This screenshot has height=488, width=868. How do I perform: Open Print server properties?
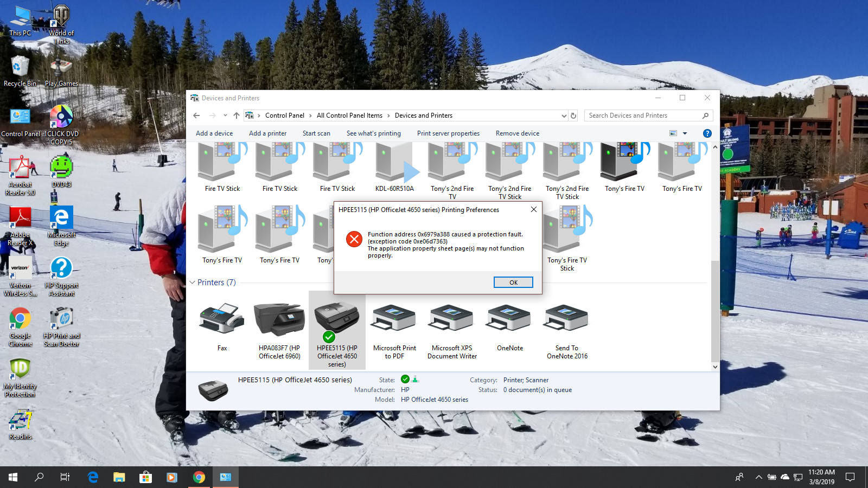coord(448,133)
